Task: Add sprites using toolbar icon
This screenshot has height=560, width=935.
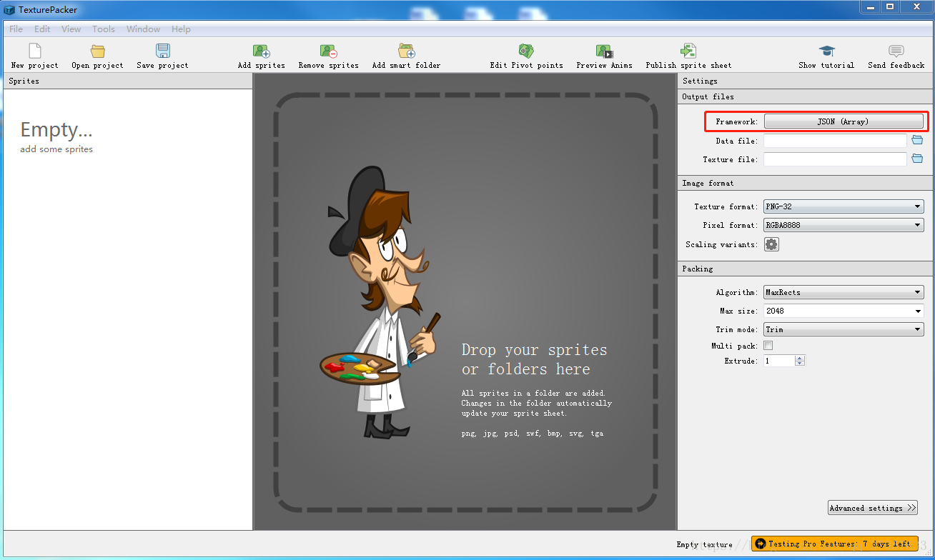Action: pyautogui.click(x=261, y=51)
